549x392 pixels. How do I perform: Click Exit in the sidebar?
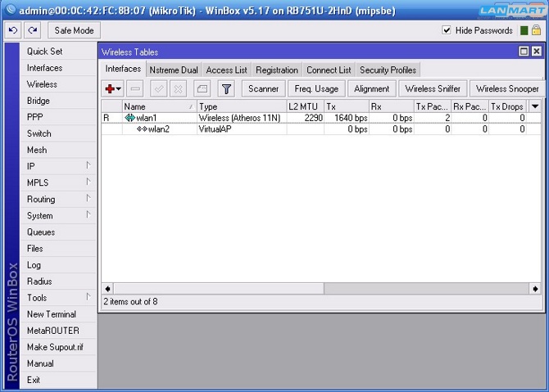pos(58,380)
